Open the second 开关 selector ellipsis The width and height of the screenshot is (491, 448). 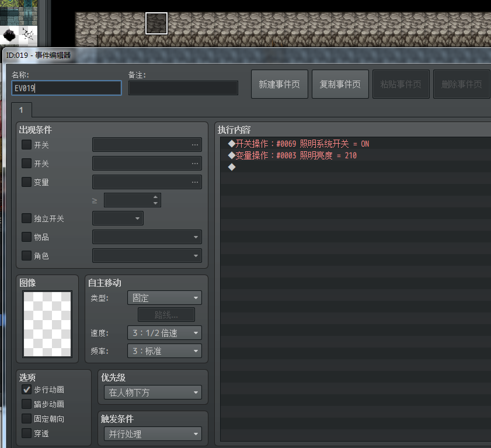(x=195, y=164)
